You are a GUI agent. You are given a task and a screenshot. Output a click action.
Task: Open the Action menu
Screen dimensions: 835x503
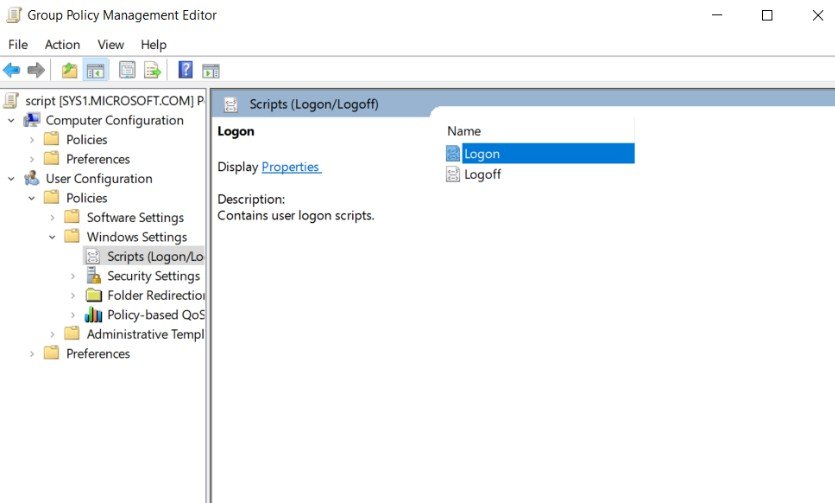point(62,45)
